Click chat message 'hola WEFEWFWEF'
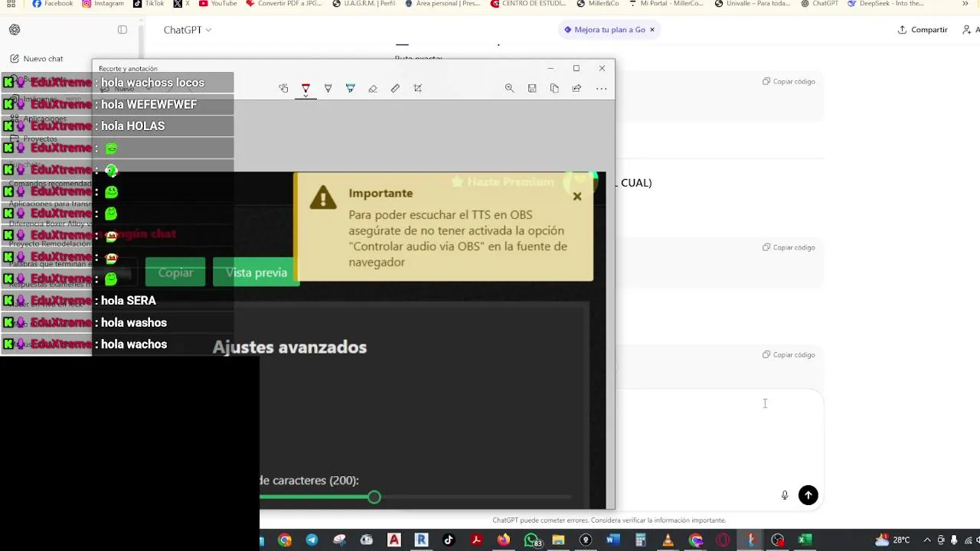This screenshot has width=980, height=551. 149,104
